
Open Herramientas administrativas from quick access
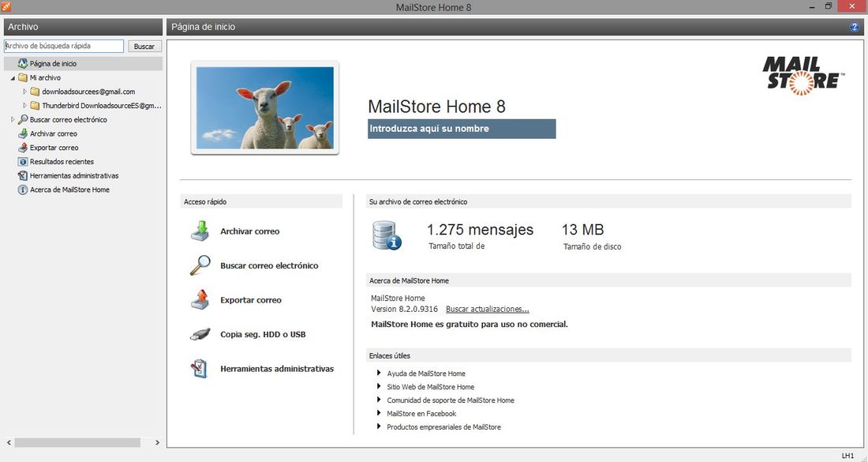[277, 369]
